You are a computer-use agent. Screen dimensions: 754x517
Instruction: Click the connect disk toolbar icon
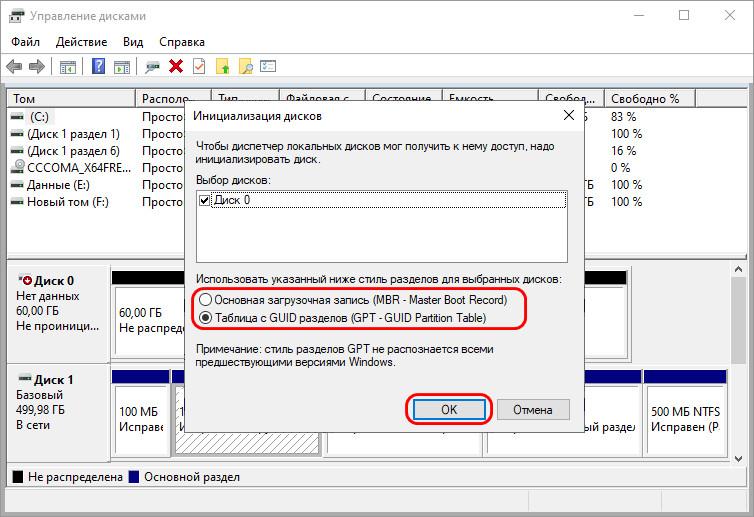(152, 66)
